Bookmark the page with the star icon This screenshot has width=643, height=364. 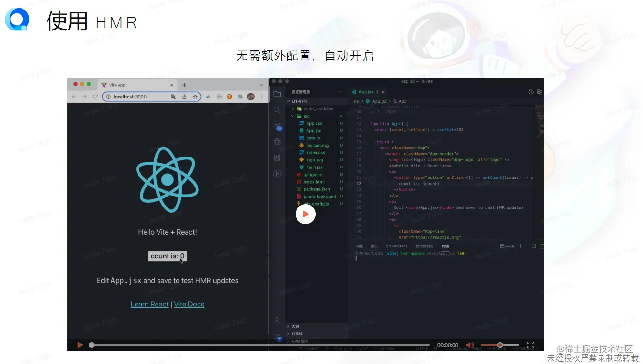[x=195, y=97]
